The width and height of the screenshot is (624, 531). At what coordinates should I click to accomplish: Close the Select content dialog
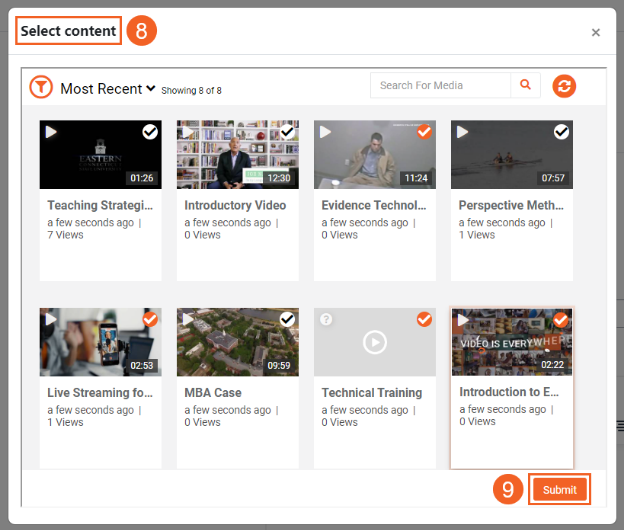tap(596, 32)
